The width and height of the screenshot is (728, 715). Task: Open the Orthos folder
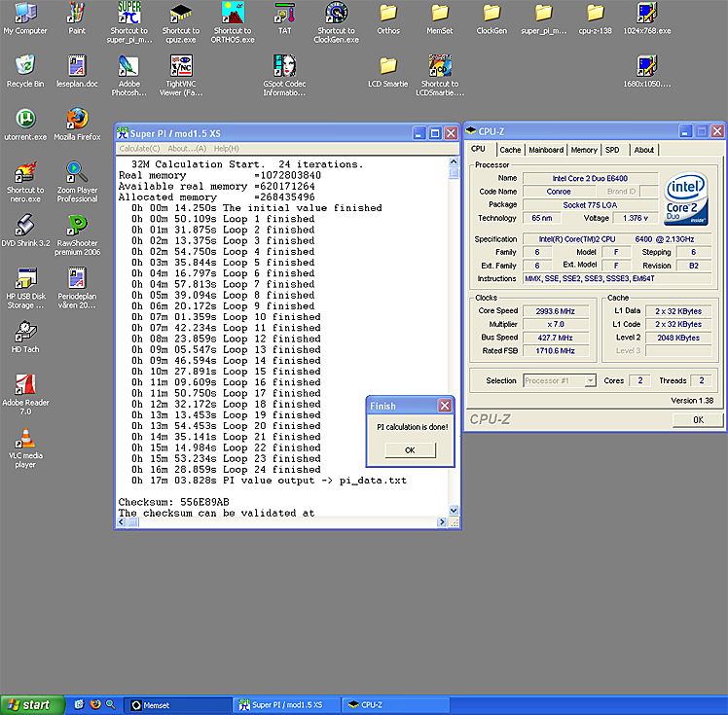click(388, 18)
